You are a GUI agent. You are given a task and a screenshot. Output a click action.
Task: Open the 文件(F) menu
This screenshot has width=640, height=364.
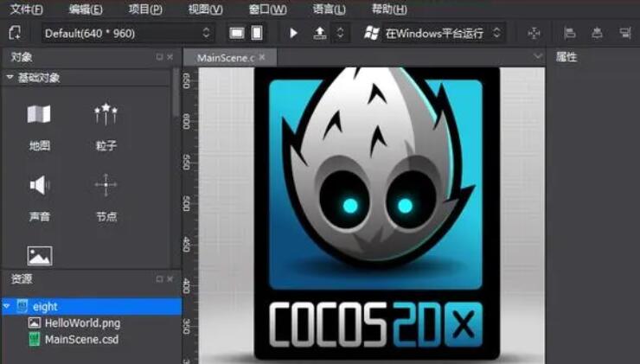click(27, 9)
